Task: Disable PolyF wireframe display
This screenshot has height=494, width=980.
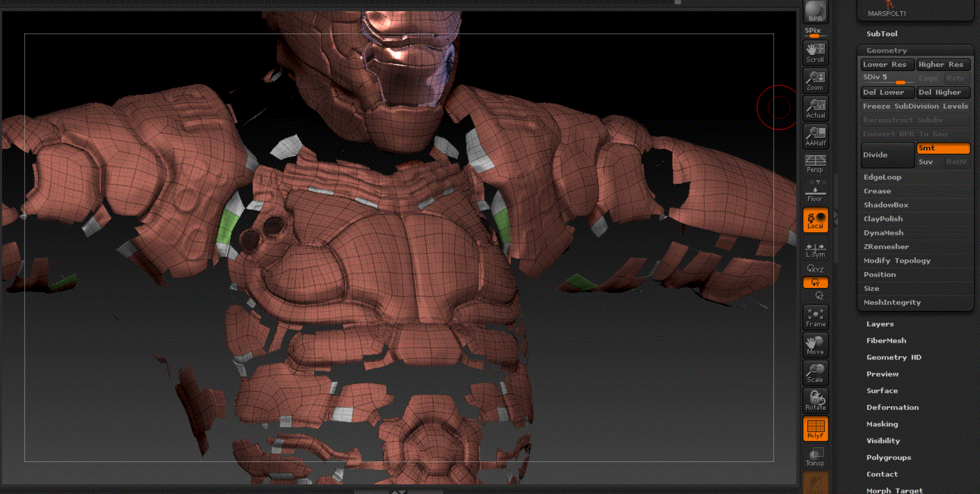Action: point(815,428)
